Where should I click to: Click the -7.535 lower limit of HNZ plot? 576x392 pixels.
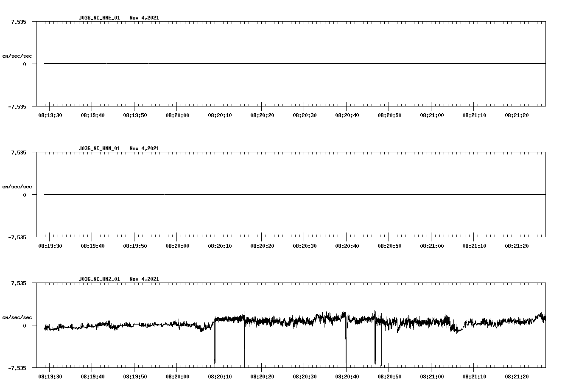point(17,368)
